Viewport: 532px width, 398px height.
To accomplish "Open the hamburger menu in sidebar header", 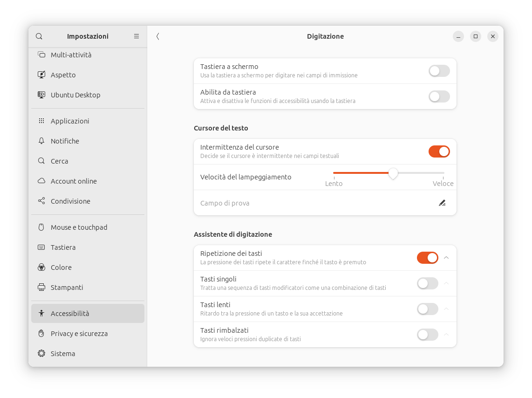I will (x=136, y=36).
